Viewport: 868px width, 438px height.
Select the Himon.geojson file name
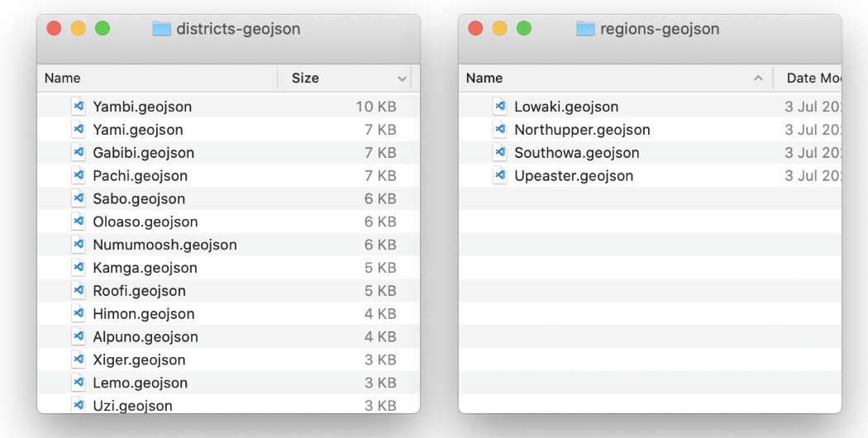pos(143,313)
